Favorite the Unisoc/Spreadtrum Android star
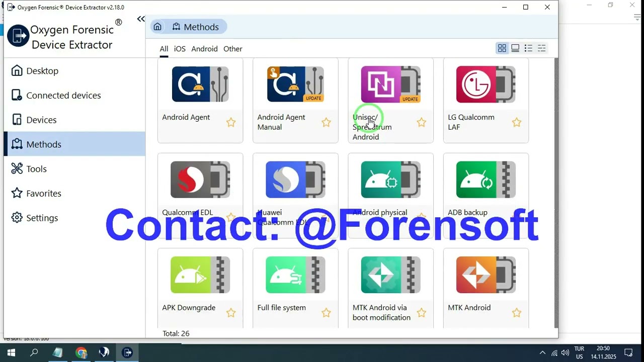 click(x=421, y=122)
